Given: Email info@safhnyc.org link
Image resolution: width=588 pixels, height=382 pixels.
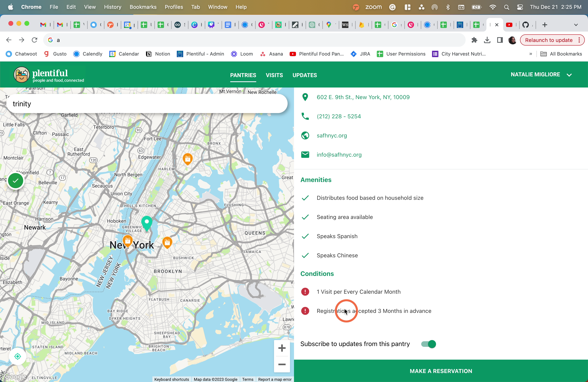Looking at the screenshot, I should point(339,155).
